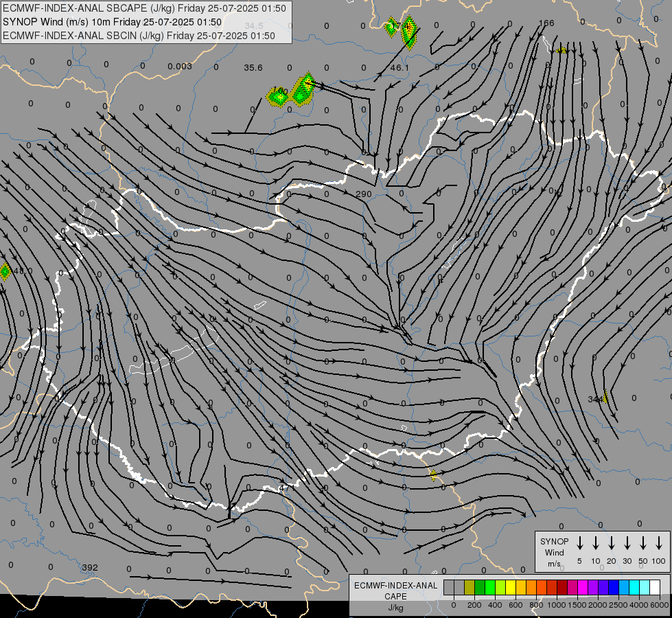
Task: Click the SBCIN title line in the header
Action: [139, 36]
